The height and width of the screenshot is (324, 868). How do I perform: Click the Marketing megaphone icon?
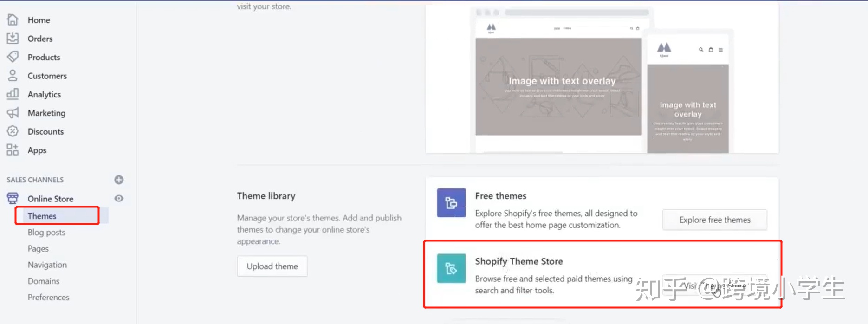(x=13, y=112)
